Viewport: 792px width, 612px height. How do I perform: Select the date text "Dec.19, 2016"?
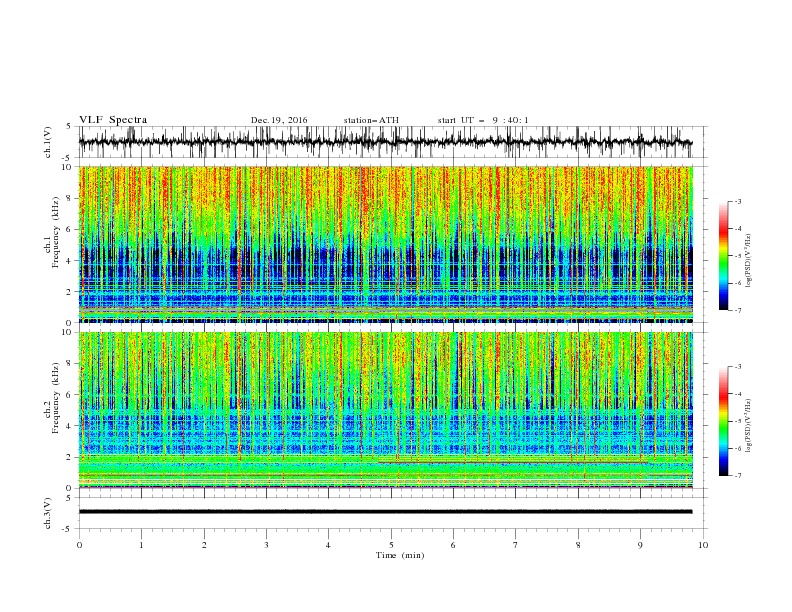coord(279,120)
